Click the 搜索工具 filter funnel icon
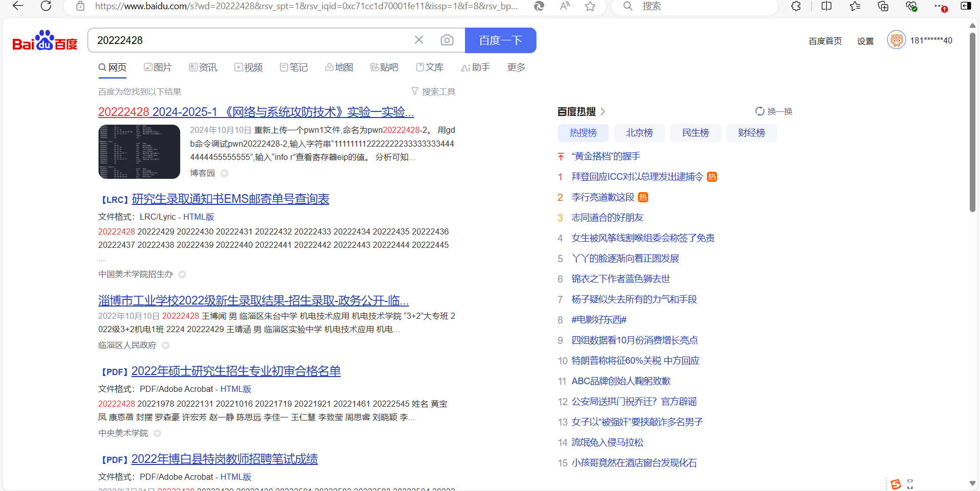980x491 pixels. coord(415,91)
